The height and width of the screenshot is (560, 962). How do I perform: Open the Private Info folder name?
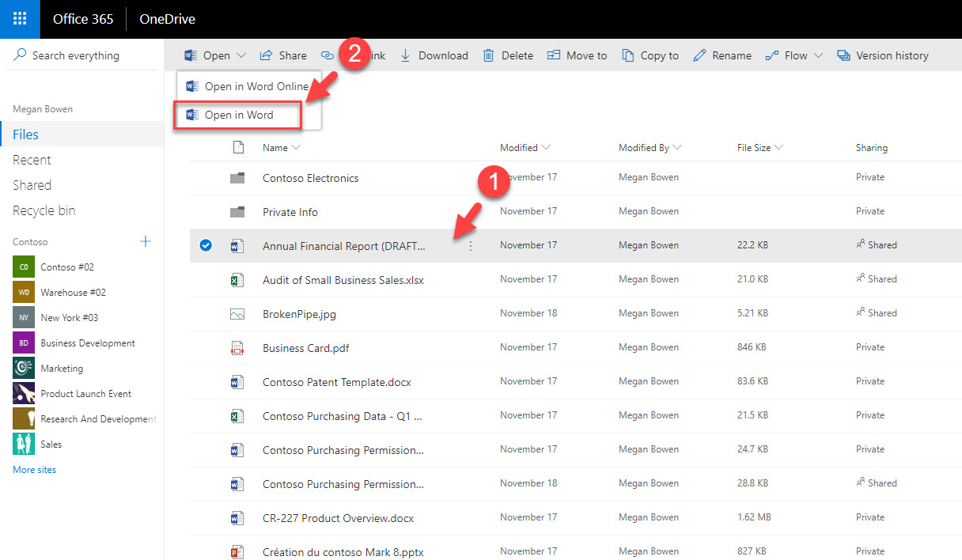tap(290, 212)
